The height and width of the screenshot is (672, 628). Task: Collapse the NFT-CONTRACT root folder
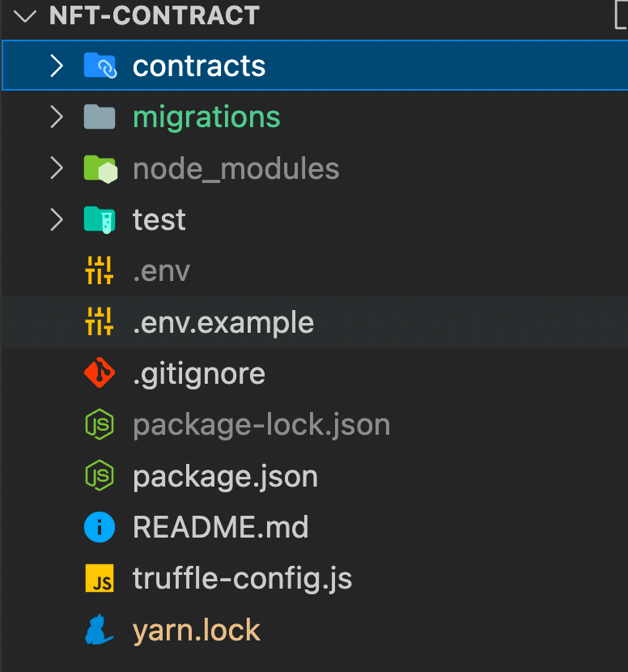pyautogui.click(x=24, y=15)
